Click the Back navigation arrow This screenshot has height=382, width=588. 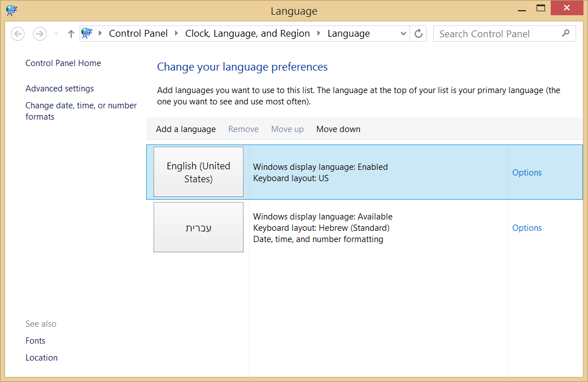pos(18,34)
